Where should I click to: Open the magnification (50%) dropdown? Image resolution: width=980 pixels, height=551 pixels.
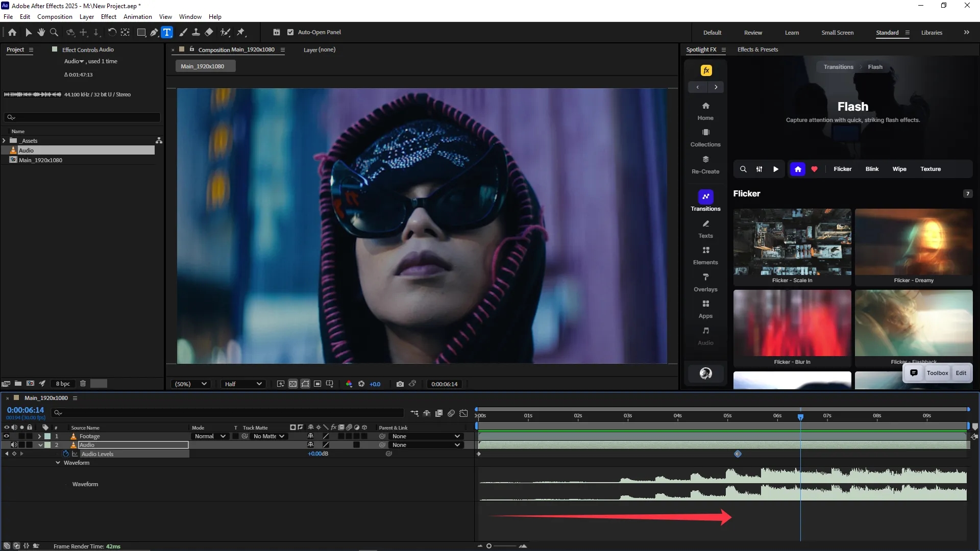pyautogui.click(x=190, y=384)
